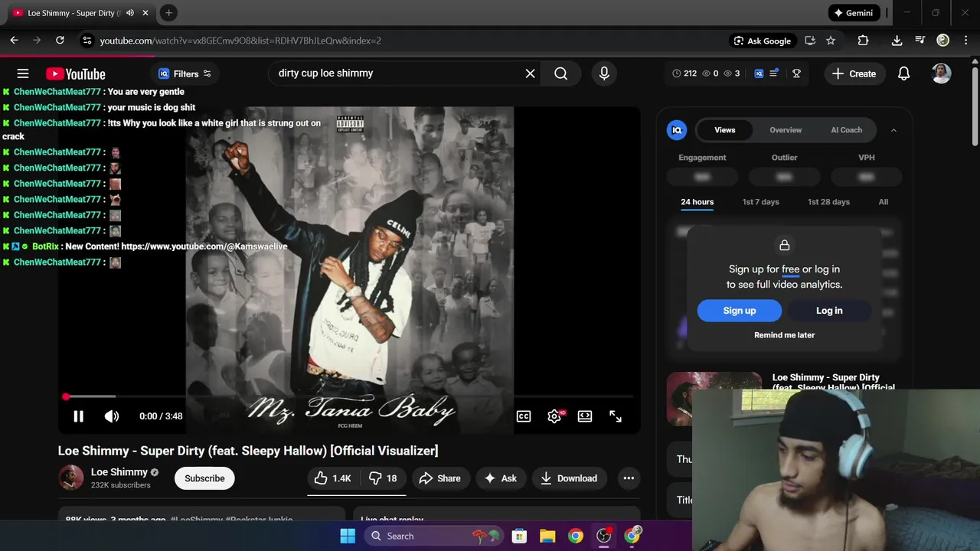The image size is (980, 551).
Task: View site information icon in address bar
Action: pos(87,41)
